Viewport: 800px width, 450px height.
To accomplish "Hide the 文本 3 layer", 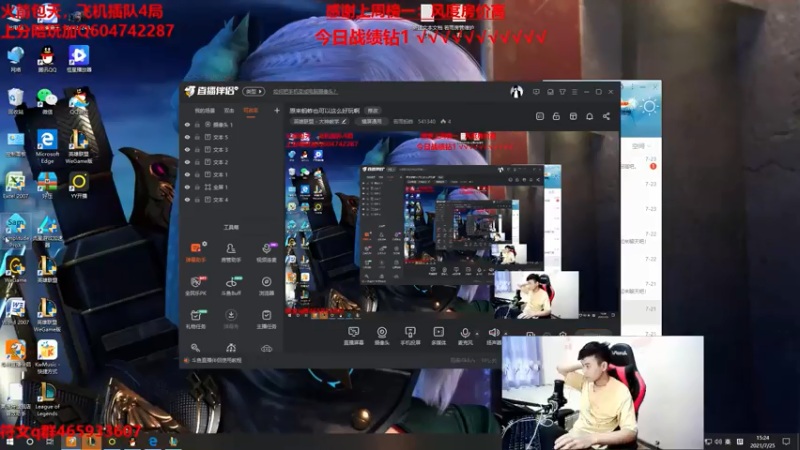I will 187,149.
